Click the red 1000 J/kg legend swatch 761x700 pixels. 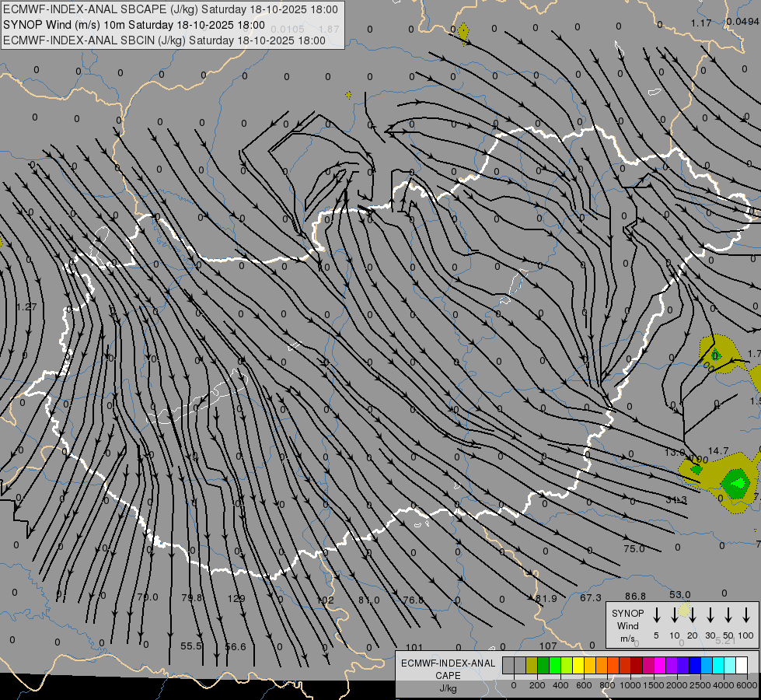[x=637, y=665]
